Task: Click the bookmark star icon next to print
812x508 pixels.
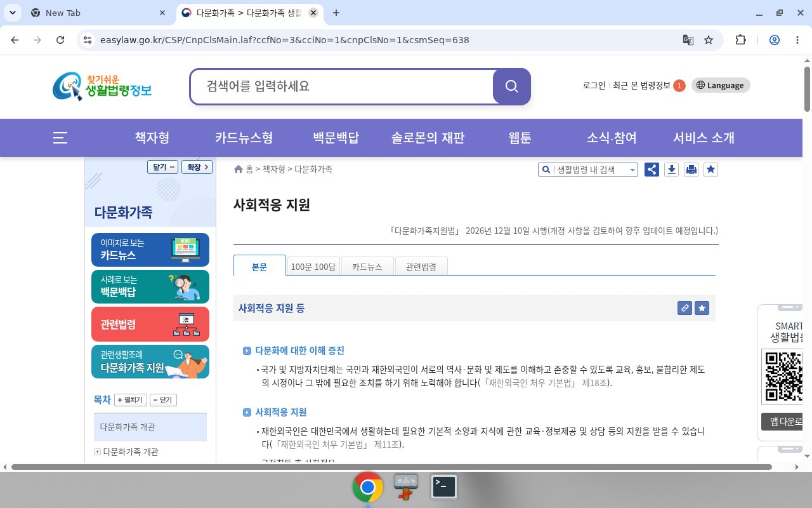Action: tap(711, 170)
